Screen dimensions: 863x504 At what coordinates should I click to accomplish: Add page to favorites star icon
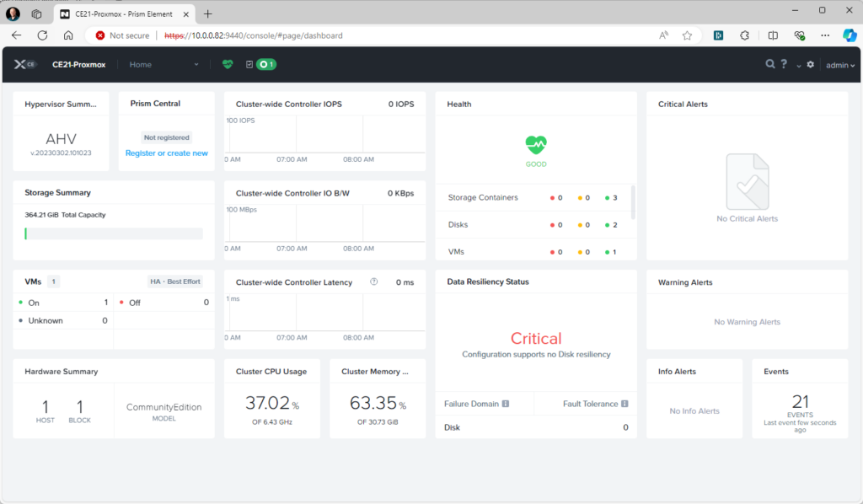coord(687,35)
